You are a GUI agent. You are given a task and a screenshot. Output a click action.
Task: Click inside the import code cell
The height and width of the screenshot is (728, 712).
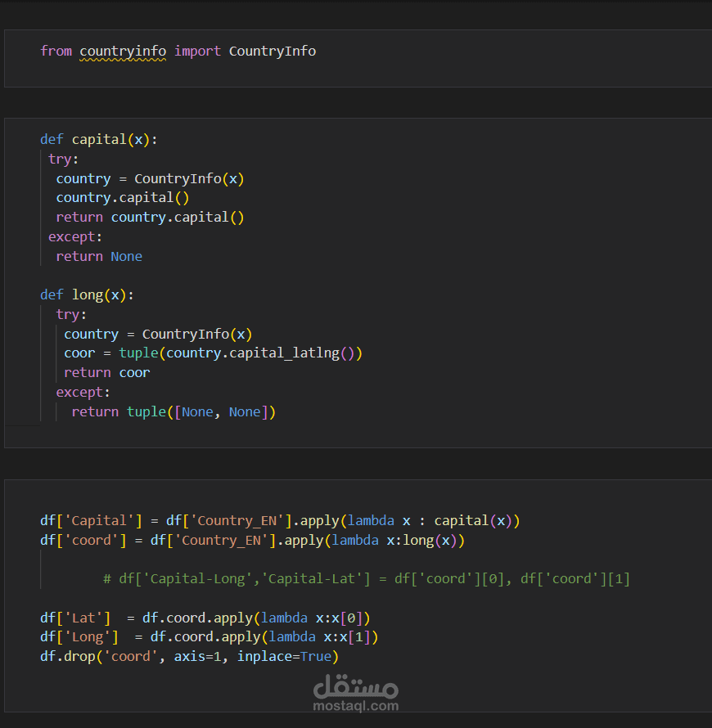click(x=358, y=59)
